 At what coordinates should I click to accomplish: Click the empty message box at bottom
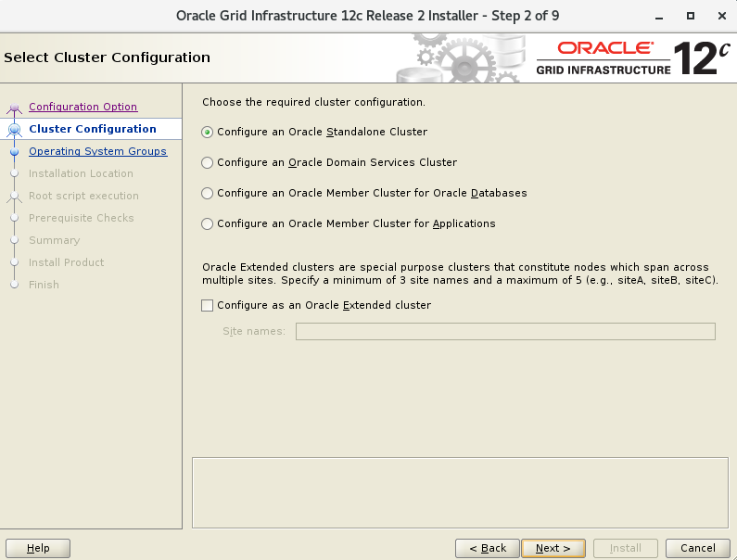(460, 492)
